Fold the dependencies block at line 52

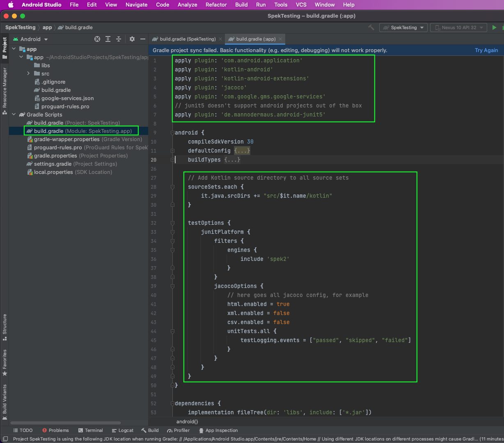coord(172,403)
